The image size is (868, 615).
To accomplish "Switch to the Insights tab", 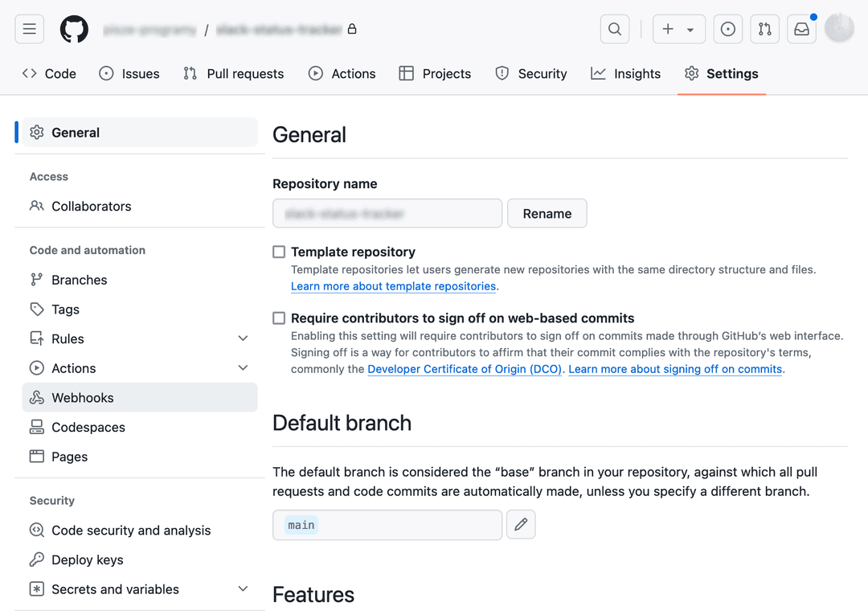I will [x=626, y=73].
